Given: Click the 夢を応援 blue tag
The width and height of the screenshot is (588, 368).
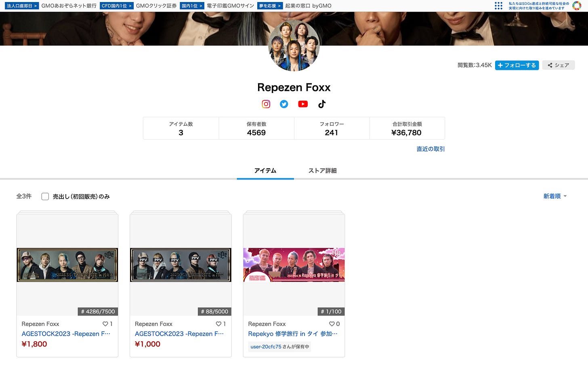Looking at the screenshot, I should 269,6.
